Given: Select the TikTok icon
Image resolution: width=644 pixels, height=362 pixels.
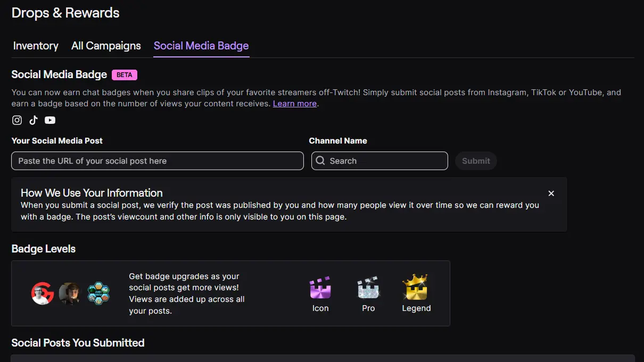Looking at the screenshot, I should point(33,120).
